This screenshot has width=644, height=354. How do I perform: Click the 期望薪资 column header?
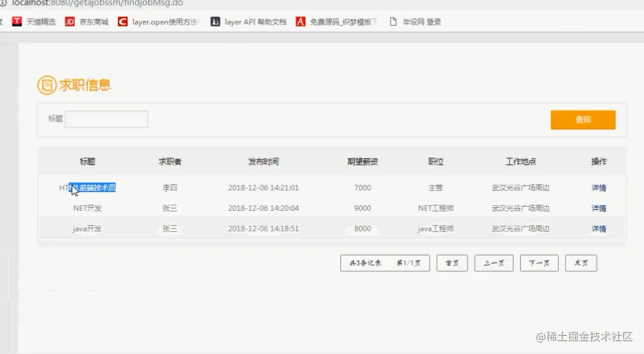tap(363, 162)
